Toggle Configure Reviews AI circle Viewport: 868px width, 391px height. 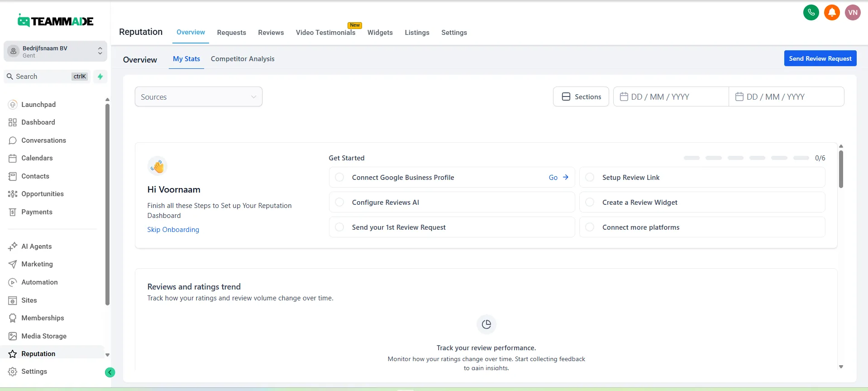click(x=339, y=202)
